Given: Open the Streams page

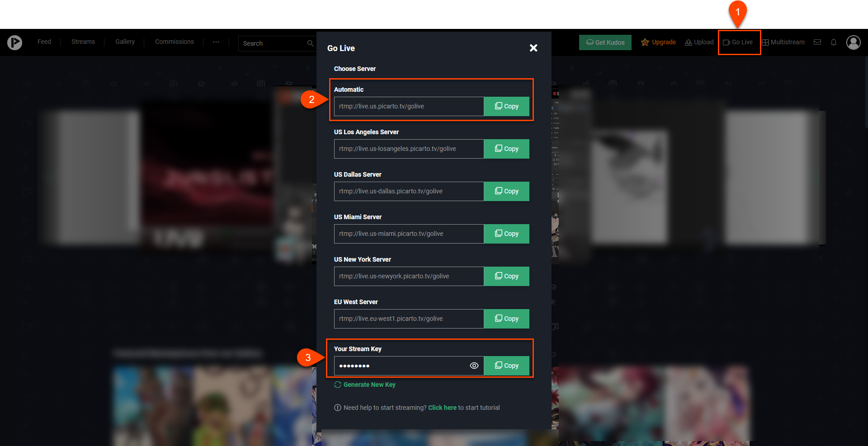Looking at the screenshot, I should point(83,42).
